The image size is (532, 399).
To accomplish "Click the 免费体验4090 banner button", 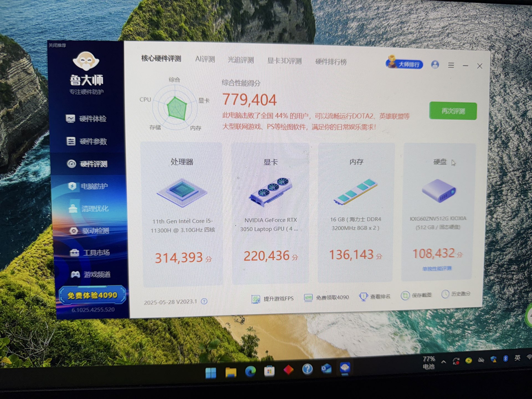I will [92, 295].
